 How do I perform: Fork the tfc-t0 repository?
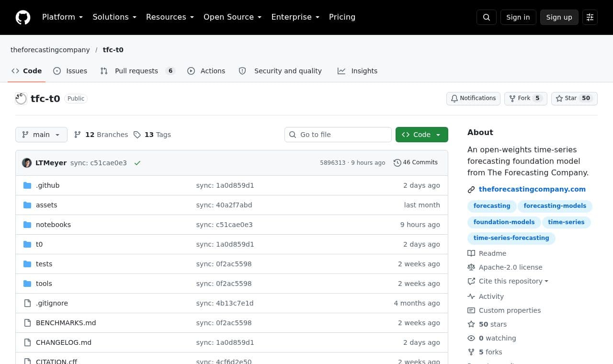click(x=526, y=98)
